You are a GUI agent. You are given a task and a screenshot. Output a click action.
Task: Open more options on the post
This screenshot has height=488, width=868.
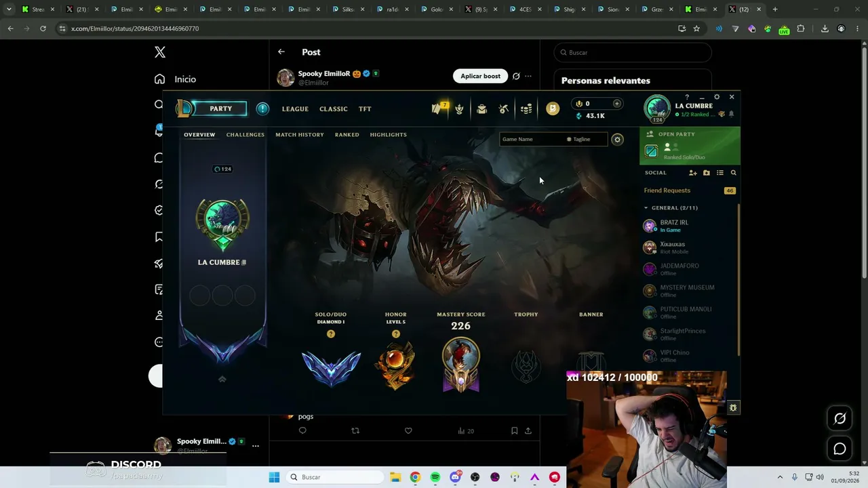528,76
